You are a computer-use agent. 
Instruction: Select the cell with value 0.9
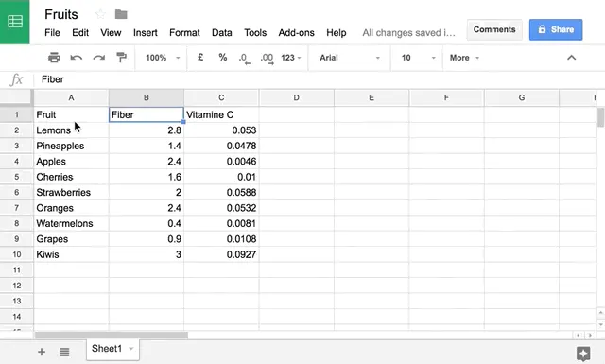147,239
